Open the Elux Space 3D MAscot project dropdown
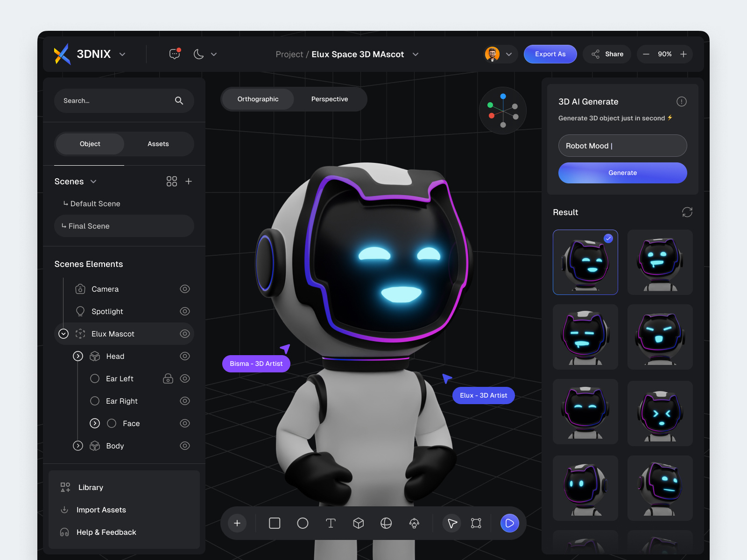747x560 pixels. pyautogui.click(x=416, y=54)
